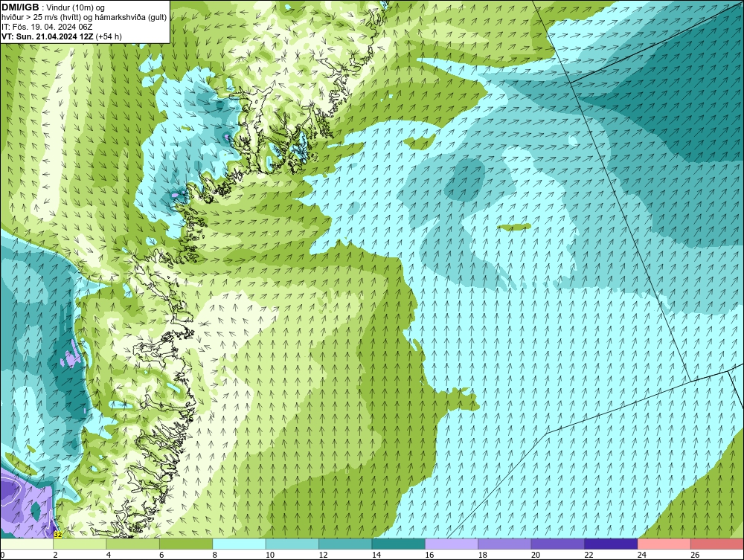The image size is (744, 560).
Task: Pick the 4–6 m/s green legend swatch
Action: [x=133, y=544]
